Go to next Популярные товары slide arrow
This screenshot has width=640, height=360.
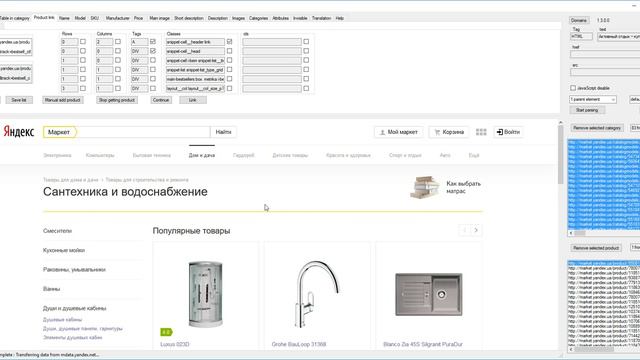[476, 230]
